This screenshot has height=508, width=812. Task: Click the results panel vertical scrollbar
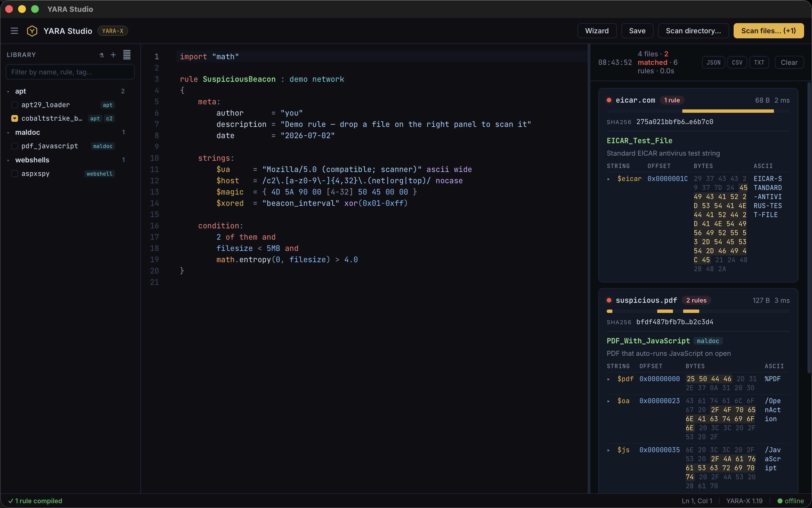point(809,228)
